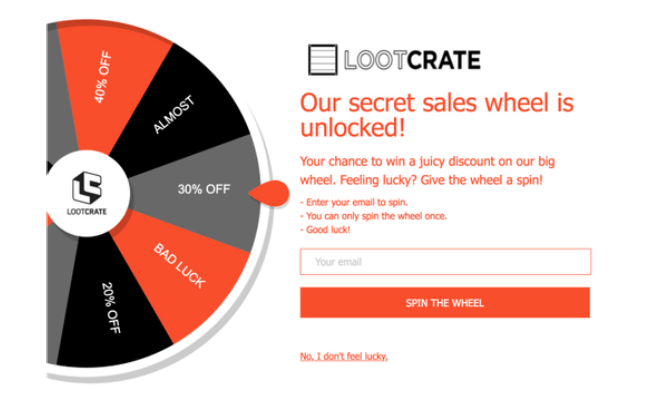Click the "Feeling lucky? Give the wheel a spin!" text
This screenshot has height=400, width=650.
click(x=441, y=180)
